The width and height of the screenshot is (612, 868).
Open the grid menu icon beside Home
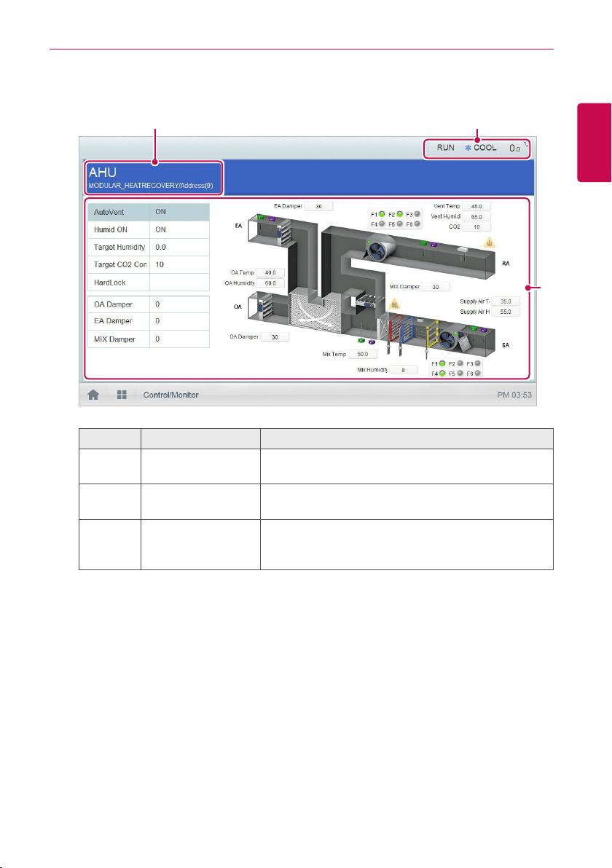click(122, 395)
